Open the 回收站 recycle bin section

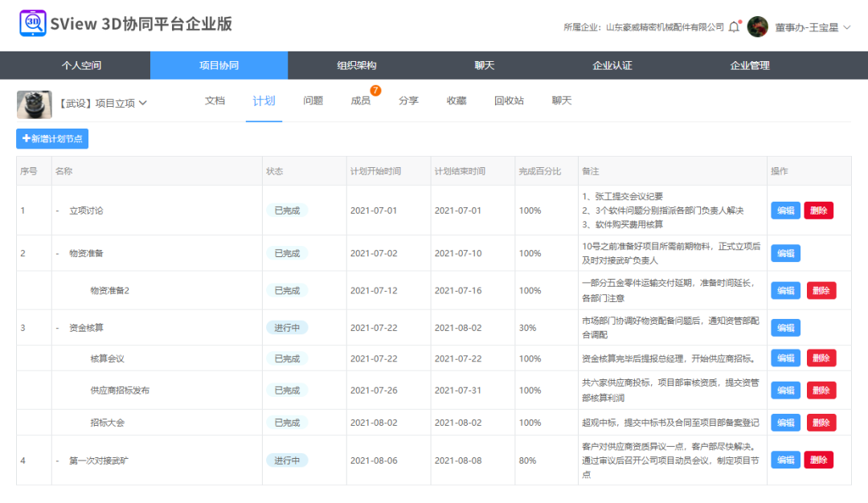coord(510,101)
